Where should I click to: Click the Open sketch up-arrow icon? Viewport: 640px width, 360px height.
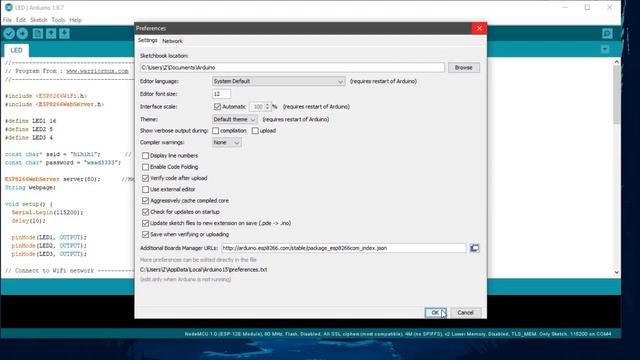point(51,33)
